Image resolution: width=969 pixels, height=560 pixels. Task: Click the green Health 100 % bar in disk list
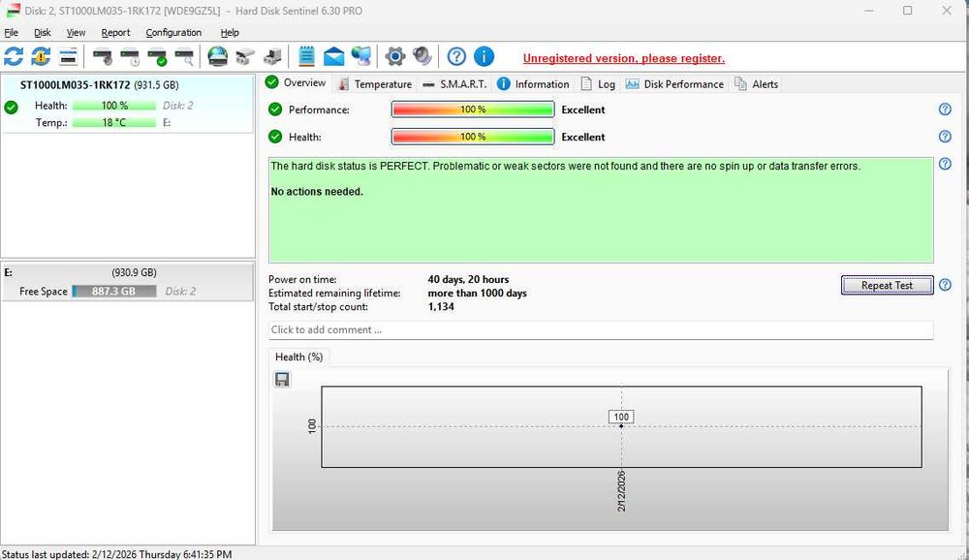(x=114, y=106)
